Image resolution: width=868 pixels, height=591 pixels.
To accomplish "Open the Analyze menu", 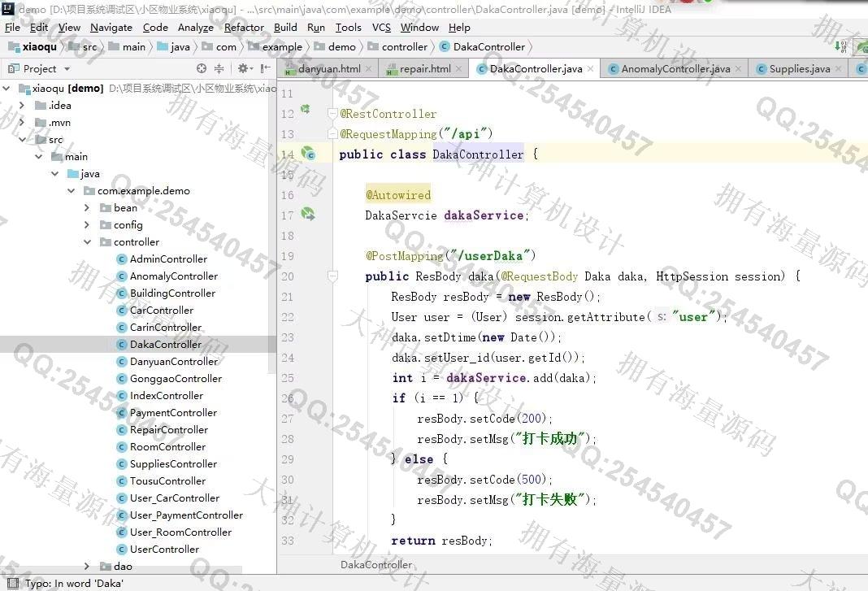I will (195, 27).
